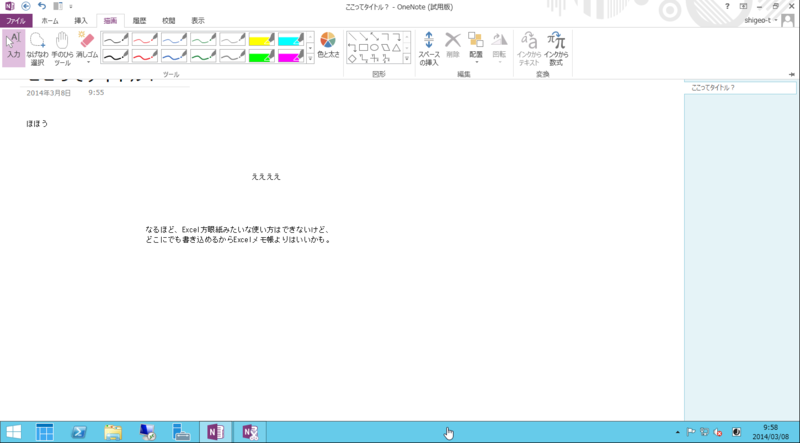Insert a parallelogram shape
Viewport: 800px width, 443px height.
[x=385, y=47]
